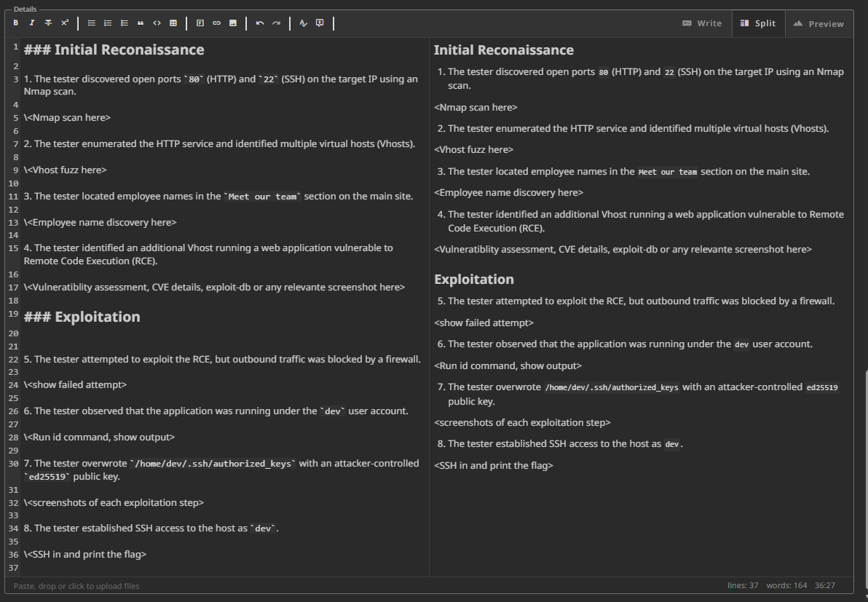The image size is (868, 602).
Task: Undo the last edit
Action: tap(260, 23)
